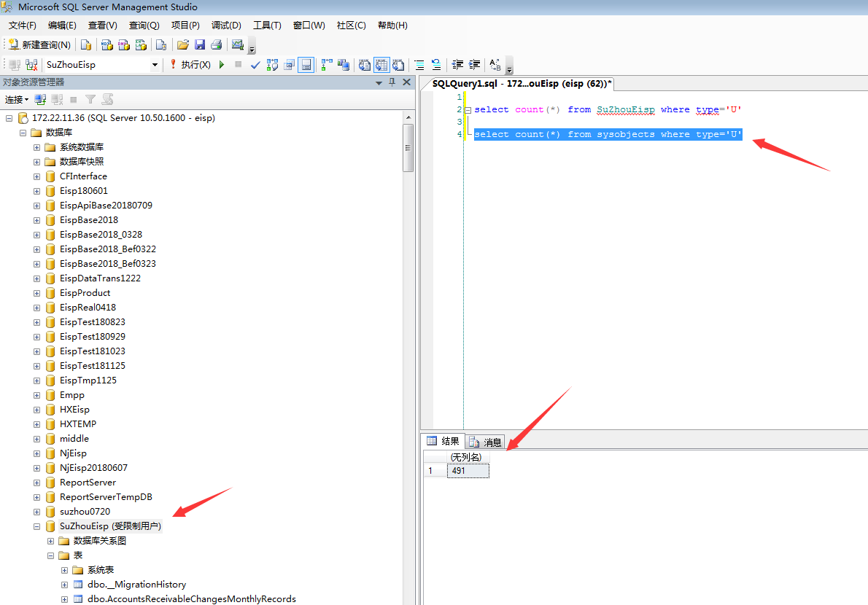This screenshot has width=868, height=605.
Task: Switch output to Results to Grid
Action: tap(381, 65)
